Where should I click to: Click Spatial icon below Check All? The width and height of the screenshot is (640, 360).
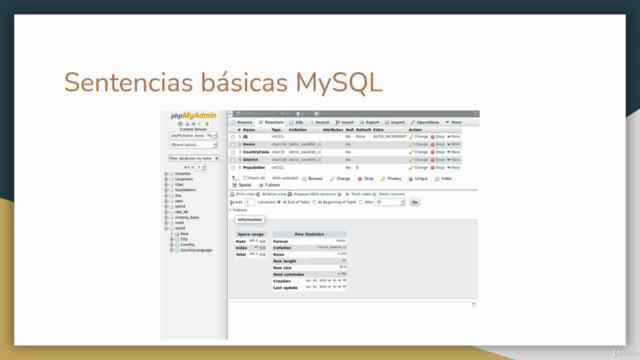235,185
